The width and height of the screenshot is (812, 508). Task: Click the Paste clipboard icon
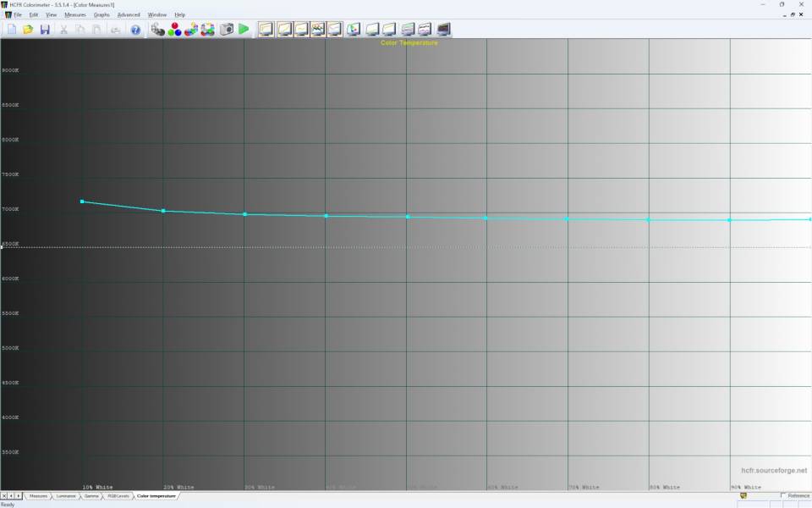coord(96,30)
